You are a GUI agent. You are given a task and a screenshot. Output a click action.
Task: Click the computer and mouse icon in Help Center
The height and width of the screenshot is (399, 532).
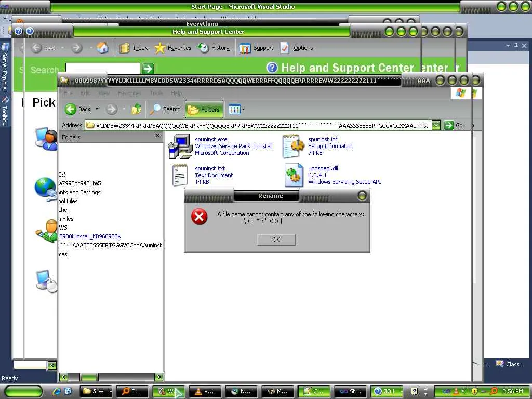point(46,280)
